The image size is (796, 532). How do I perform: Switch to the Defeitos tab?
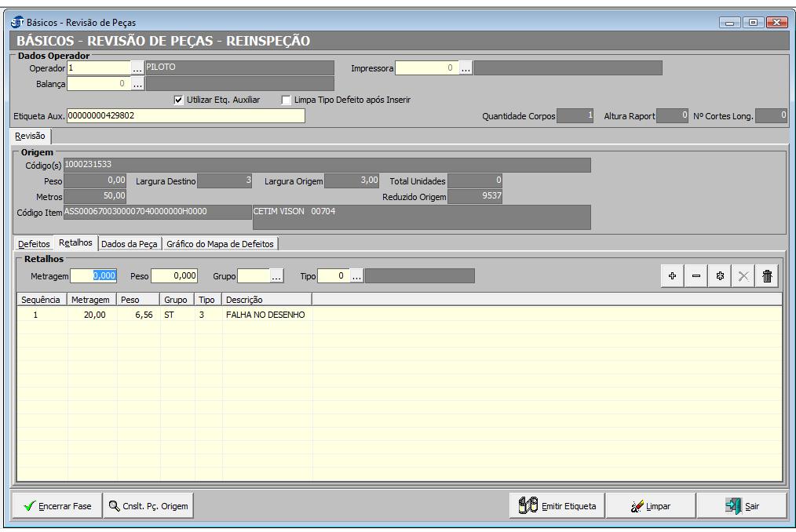coord(34,244)
